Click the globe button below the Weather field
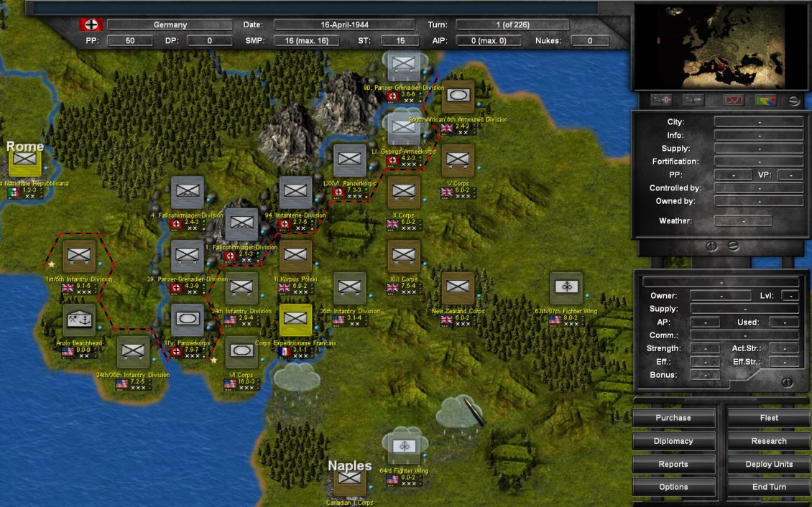This screenshot has height=507, width=812. coord(733,246)
